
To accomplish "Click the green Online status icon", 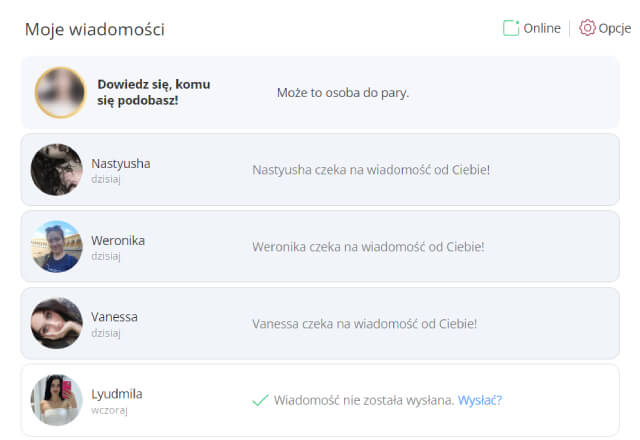I will (511, 28).
